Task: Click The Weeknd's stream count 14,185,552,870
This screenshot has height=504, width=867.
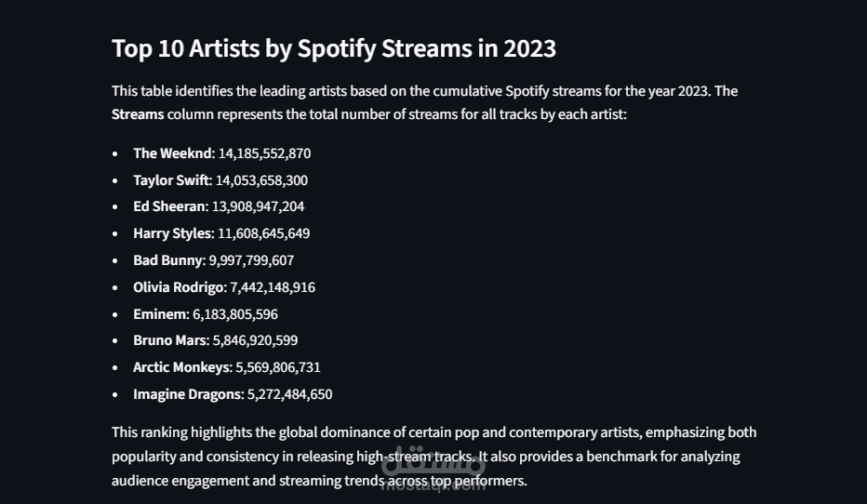Action: coord(264,153)
